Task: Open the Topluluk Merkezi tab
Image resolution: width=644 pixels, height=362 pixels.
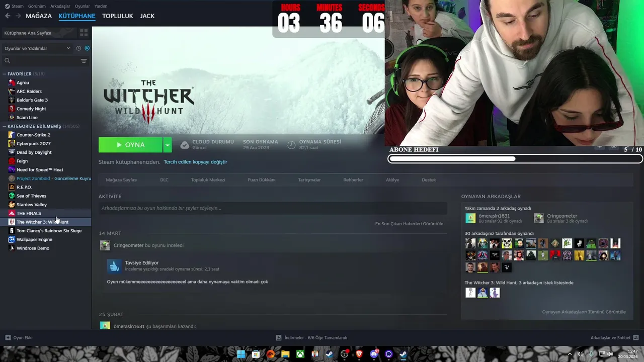Action: point(208,180)
